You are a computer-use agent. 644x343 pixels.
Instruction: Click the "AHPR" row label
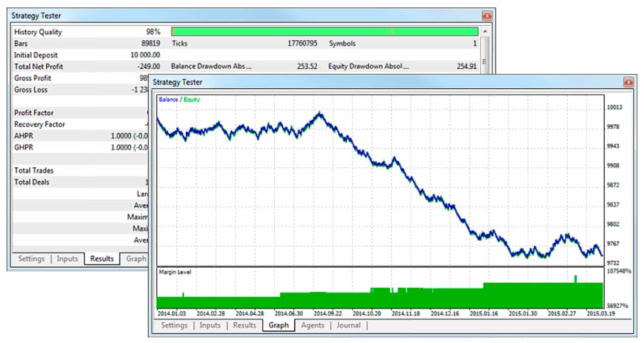pyautogui.click(x=24, y=136)
